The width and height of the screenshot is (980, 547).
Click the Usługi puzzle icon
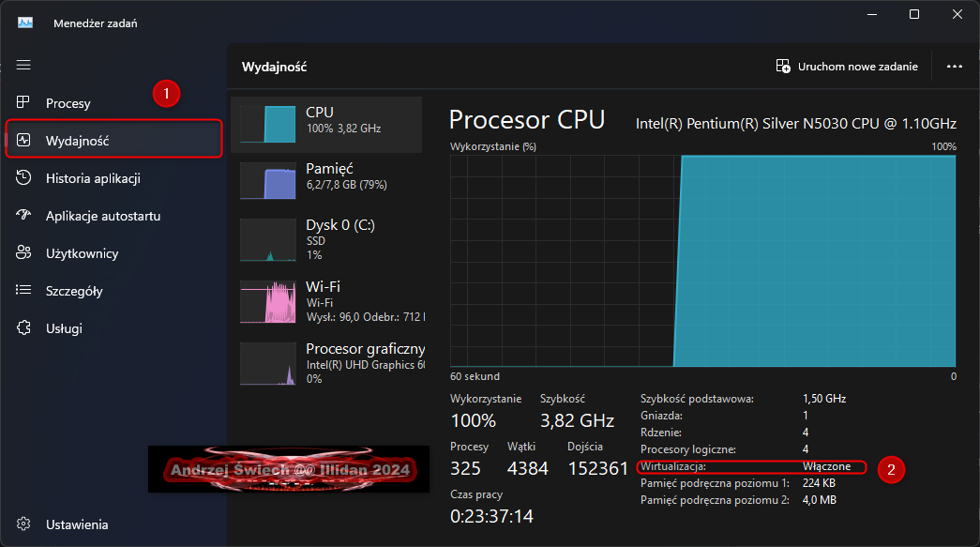pos(23,327)
